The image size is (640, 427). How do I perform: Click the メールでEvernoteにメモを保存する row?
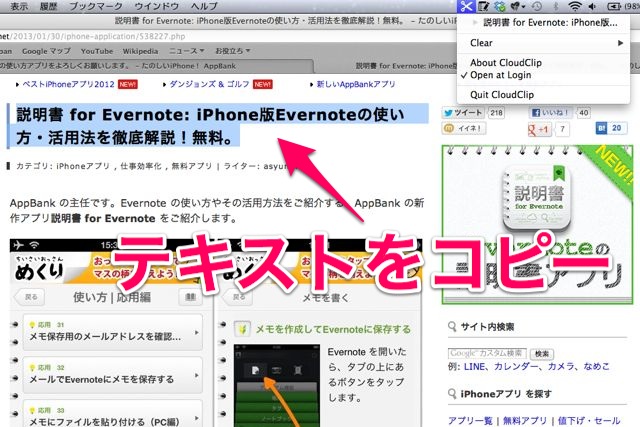click(x=113, y=375)
